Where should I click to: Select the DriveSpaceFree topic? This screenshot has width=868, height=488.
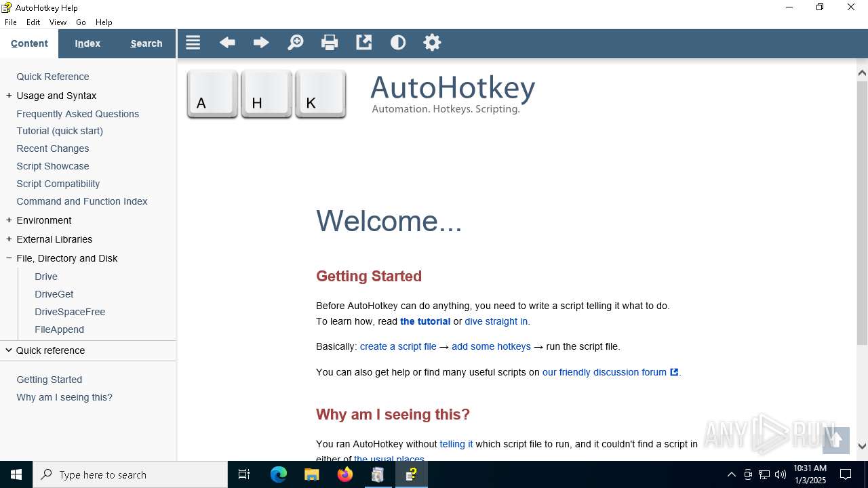[70, 312]
